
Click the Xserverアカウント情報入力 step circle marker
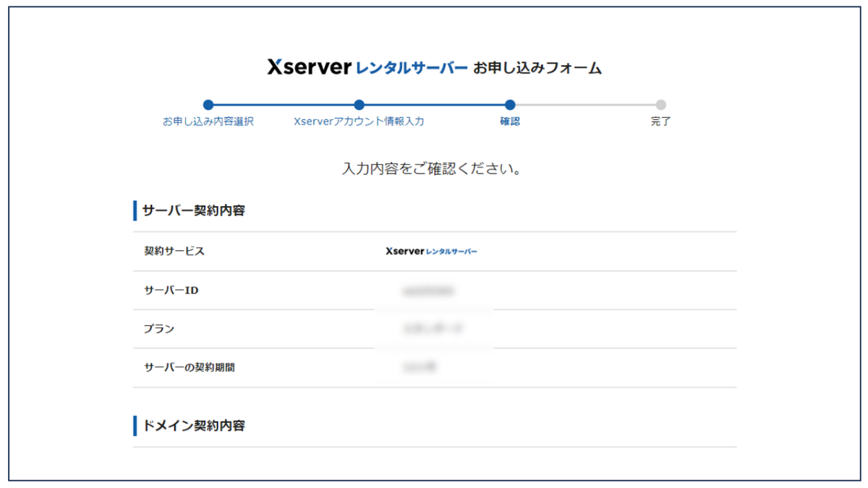coord(359,105)
